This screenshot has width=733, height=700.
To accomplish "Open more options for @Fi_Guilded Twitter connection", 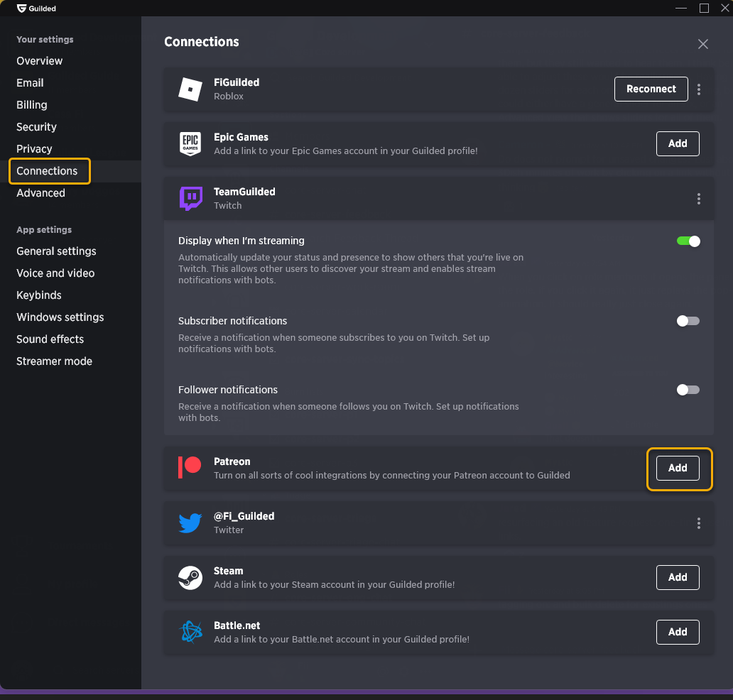I will (x=698, y=523).
